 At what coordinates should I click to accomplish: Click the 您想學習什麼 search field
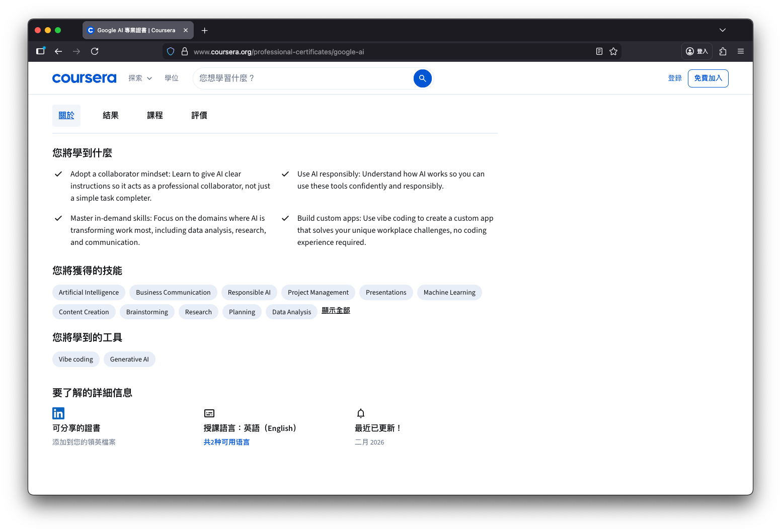(302, 78)
